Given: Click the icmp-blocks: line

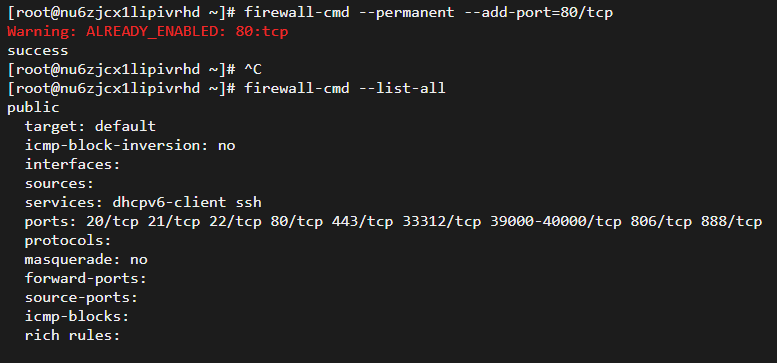Looking at the screenshot, I should point(77,316).
